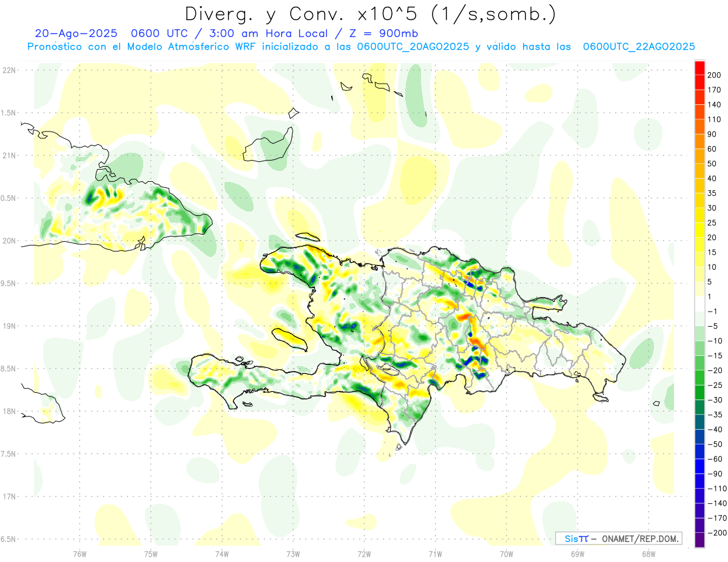Click the initialization text "0600UTC_20AGO2025"
The height and width of the screenshot is (562, 728).
pos(413,46)
